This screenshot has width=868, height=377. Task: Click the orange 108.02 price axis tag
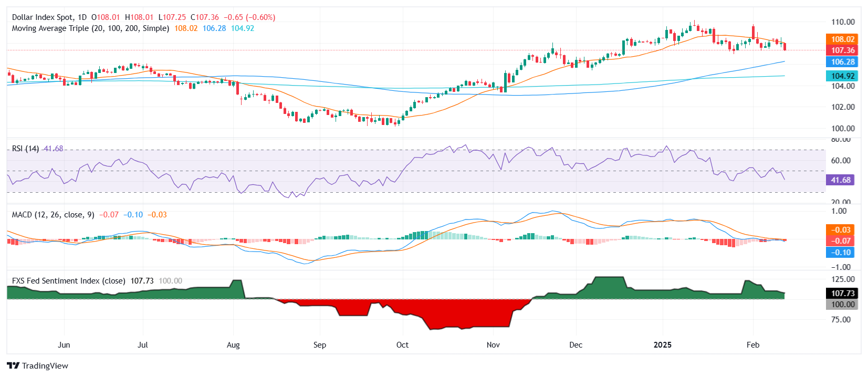[842, 39]
